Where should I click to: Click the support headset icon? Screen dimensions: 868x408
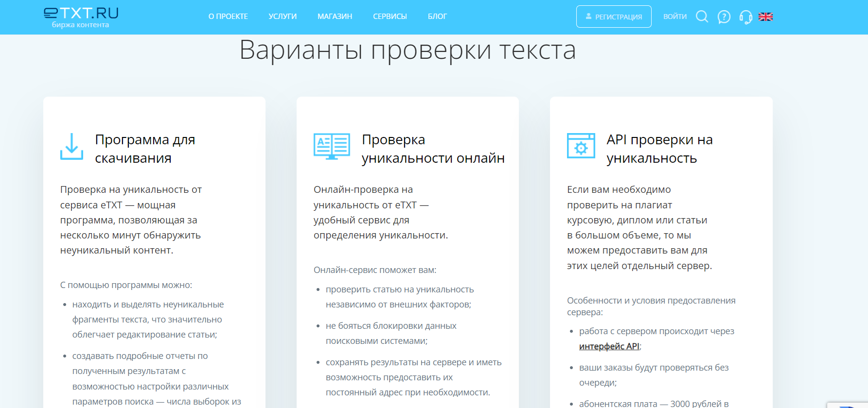click(746, 17)
